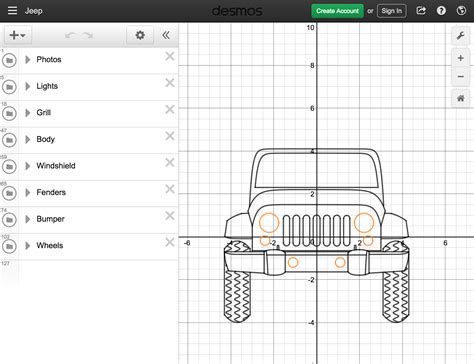Viewport: 474px width, 364px height.
Task: Reset graph to home view
Action: point(461,98)
